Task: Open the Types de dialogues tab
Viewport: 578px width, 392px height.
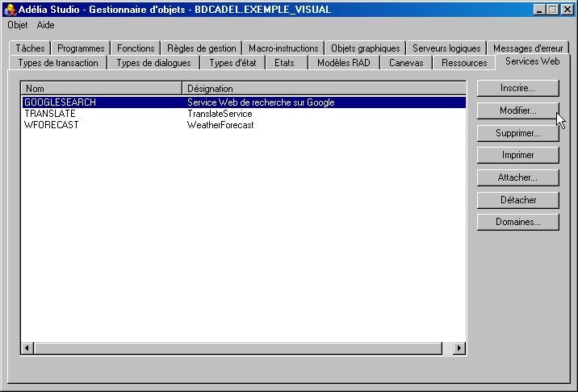Action: tap(153, 63)
